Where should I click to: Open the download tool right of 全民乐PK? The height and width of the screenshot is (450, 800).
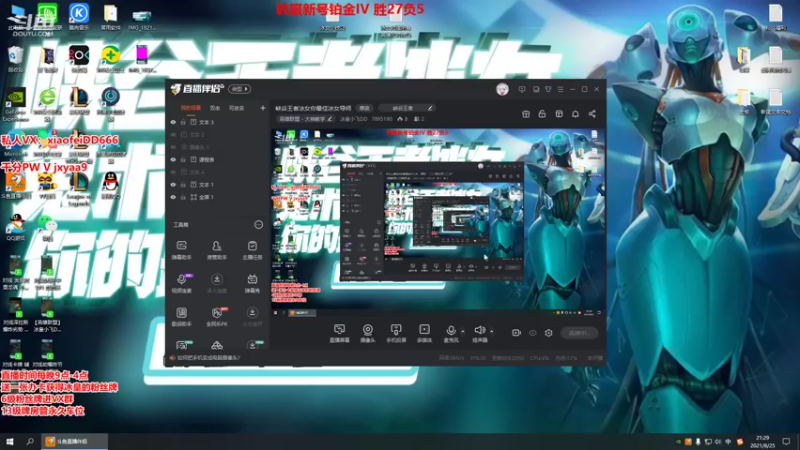point(252,316)
